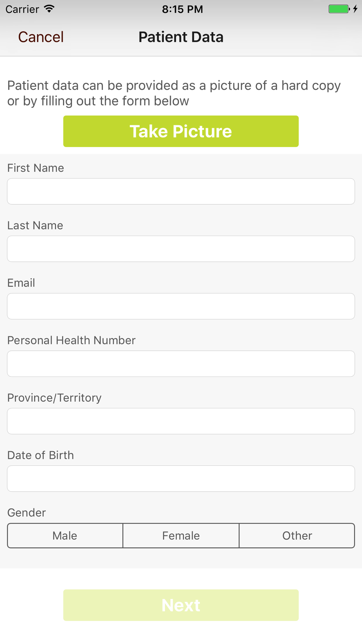
Task: Focus the Last Name field
Action: point(181,249)
